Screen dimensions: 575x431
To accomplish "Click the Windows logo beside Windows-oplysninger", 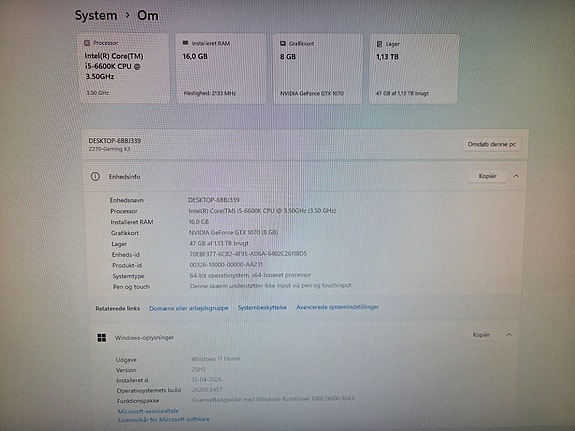I will (x=102, y=337).
